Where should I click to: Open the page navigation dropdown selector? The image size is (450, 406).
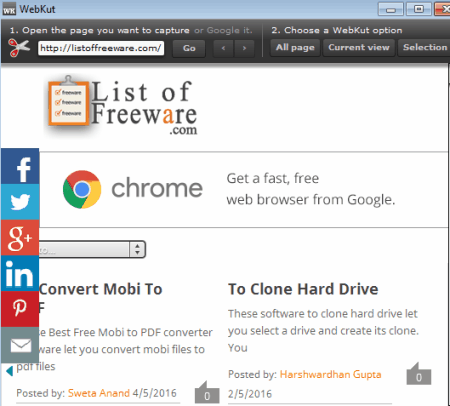pyautogui.click(x=92, y=249)
